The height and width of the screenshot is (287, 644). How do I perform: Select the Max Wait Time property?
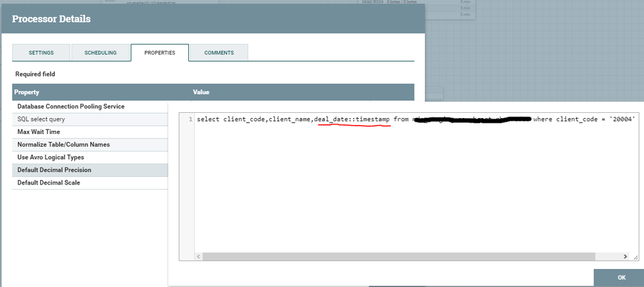(x=90, y=132)
